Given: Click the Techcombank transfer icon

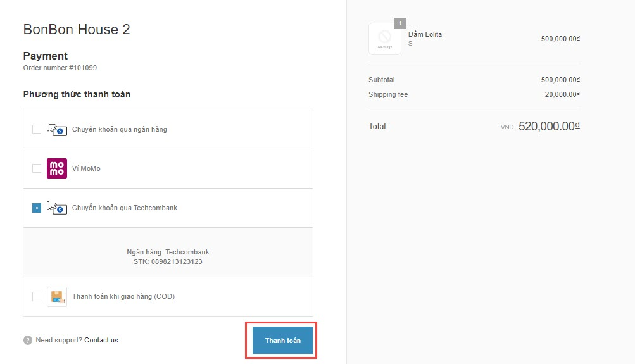Looking at the screenshot, I should click(x=57, y=208).
